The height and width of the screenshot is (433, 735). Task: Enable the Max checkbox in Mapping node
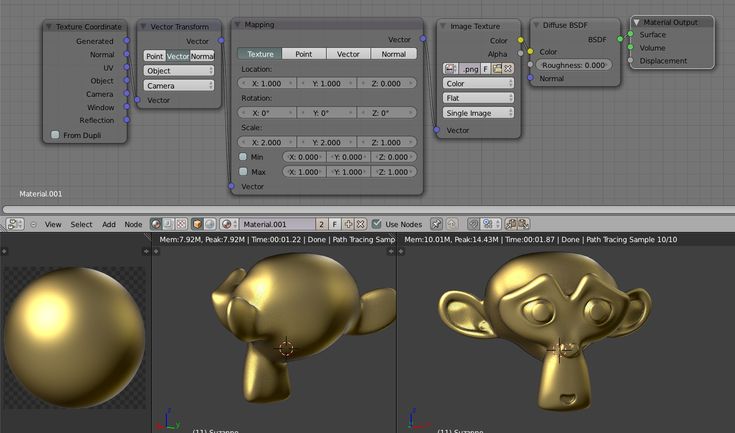(x=243, y=172)
